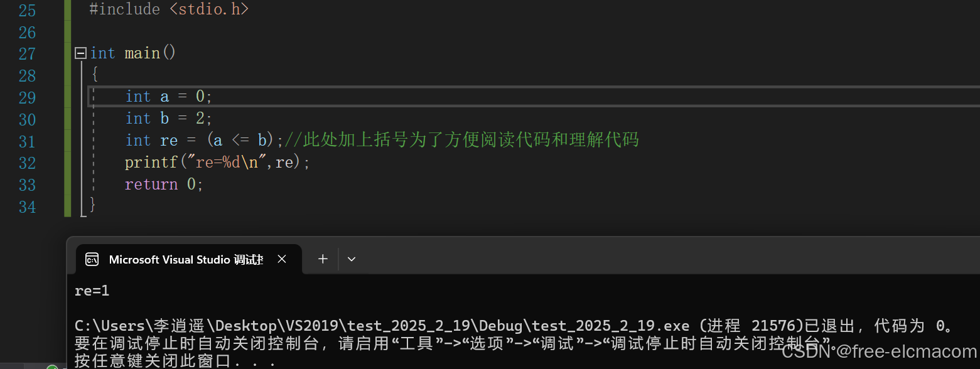Place cursor on the printf call
Viewport: 980px width, 369px height.
tap(217, 163)
